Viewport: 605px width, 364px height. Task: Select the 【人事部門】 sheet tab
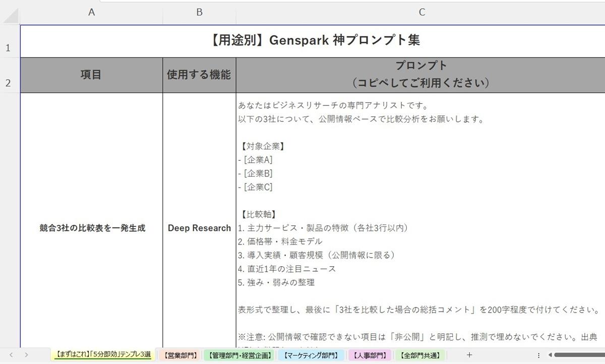pos(370,355)
